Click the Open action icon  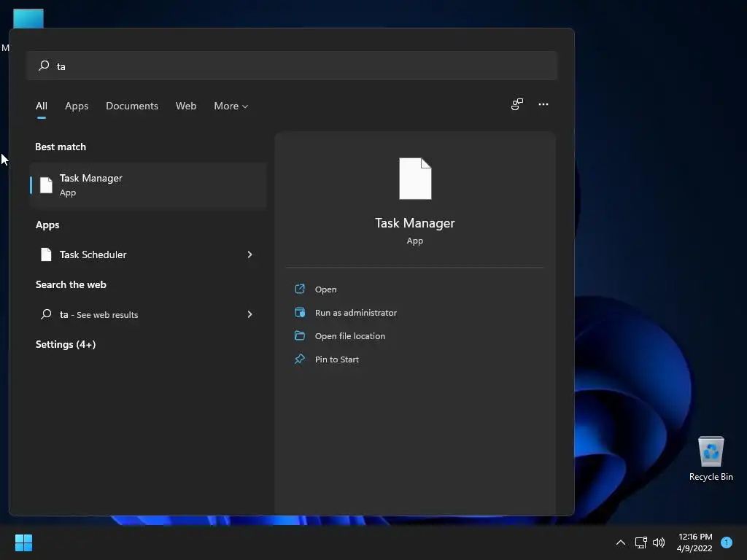click(x=300, y=289)
